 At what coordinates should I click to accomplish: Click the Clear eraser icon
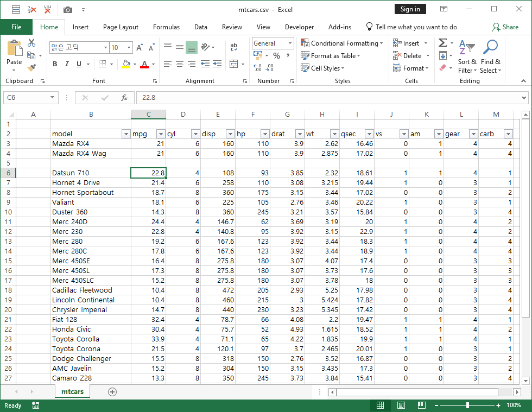(442, 68)
